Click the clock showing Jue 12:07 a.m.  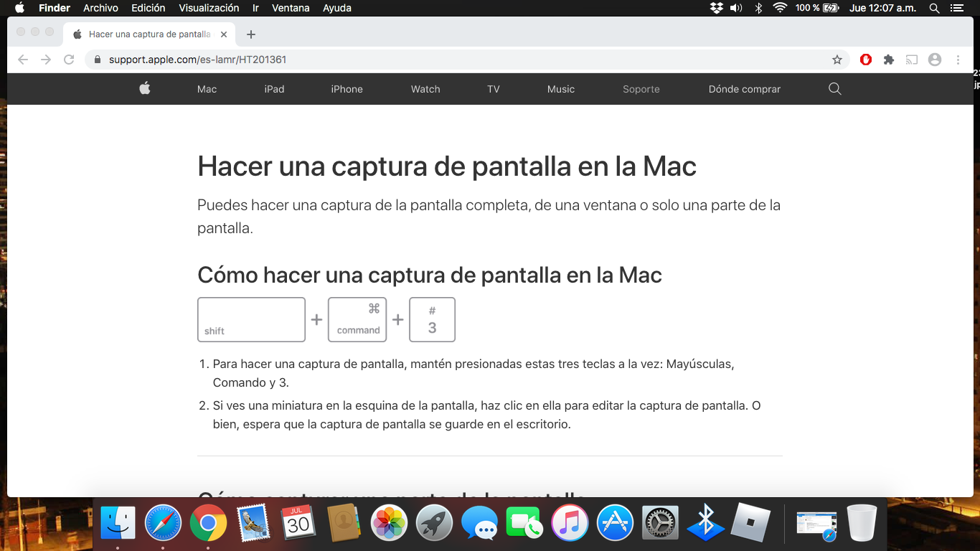click(x=882, y=8)
